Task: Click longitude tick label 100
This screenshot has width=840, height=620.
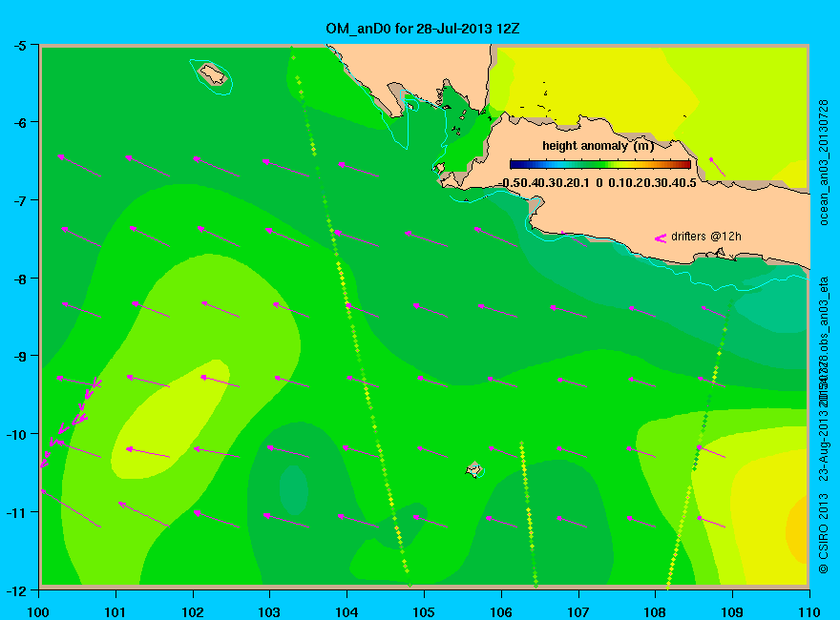Action: [x=38, y=612]
